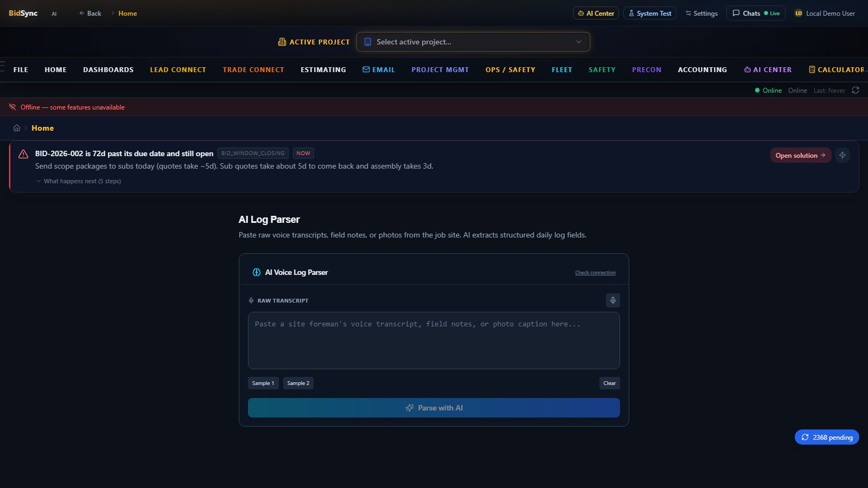Screen dimensions: 868x488
Task: Open the AI Center header button
Action: [x=596, y=13]
